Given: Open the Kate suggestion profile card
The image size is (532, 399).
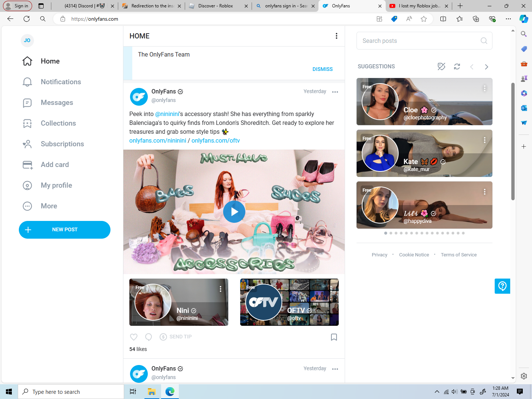Looking at the screenshot, I should (x=424, y=153).
